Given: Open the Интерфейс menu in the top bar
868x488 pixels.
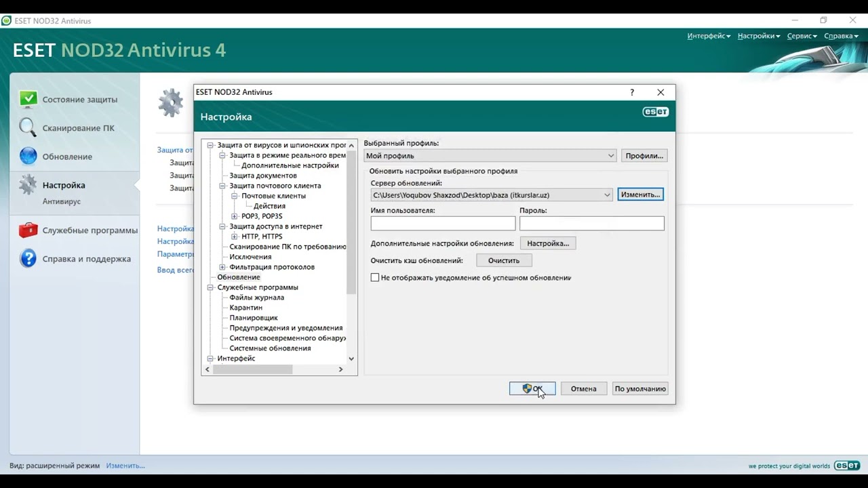Looking at the screenshot, I should (x=709, y=36).
